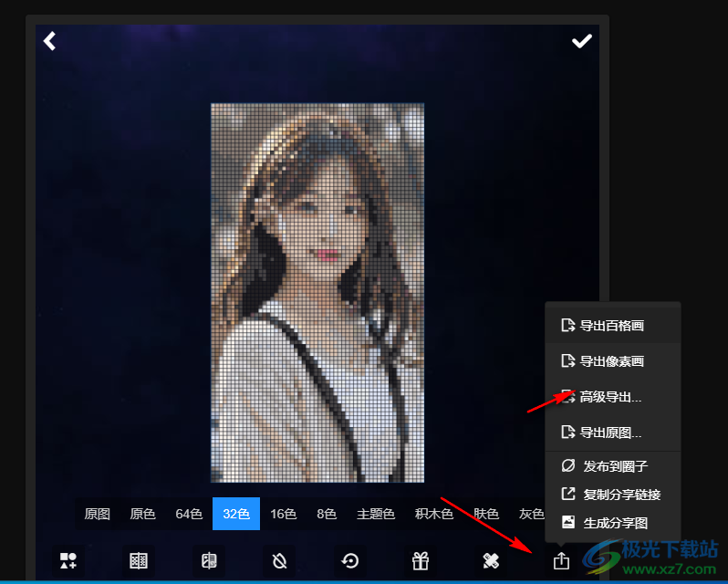728x584 pixels.
Task: Click the crossed-out droplet icon
Action: [279, 560]
